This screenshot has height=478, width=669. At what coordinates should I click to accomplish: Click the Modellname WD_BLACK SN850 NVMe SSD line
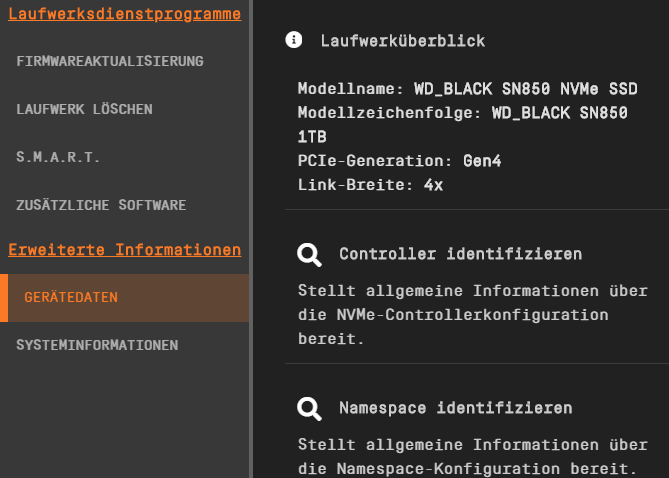[468, 89]
